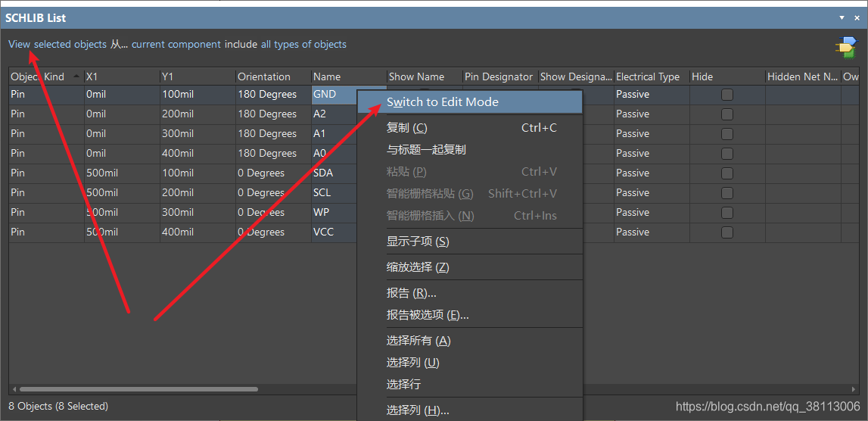Change the 'current component' scope filter

click(x=176, y=45)
